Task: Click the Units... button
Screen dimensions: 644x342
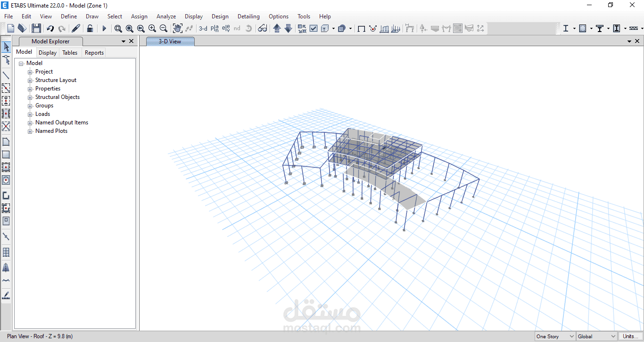Action: [630, 336]
